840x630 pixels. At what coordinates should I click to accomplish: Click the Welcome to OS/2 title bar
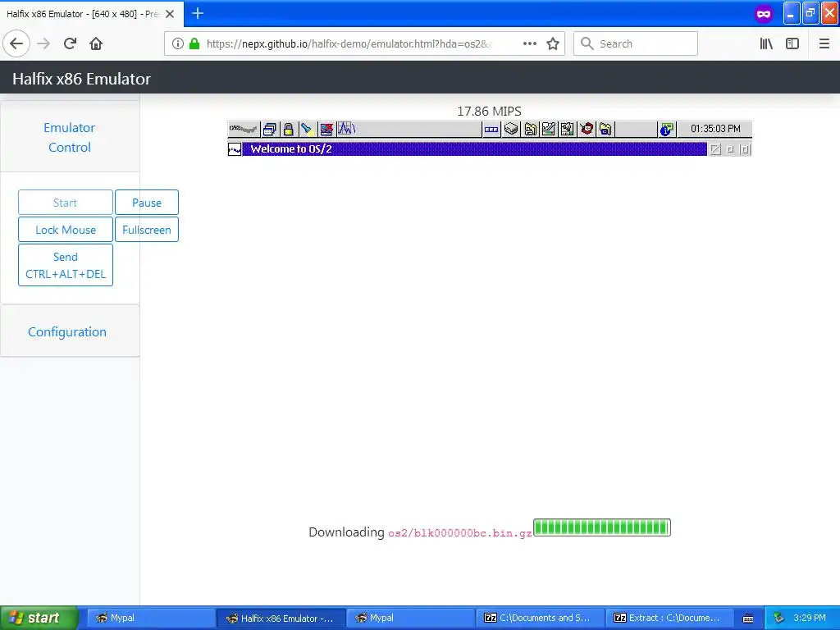click(475, 149)
